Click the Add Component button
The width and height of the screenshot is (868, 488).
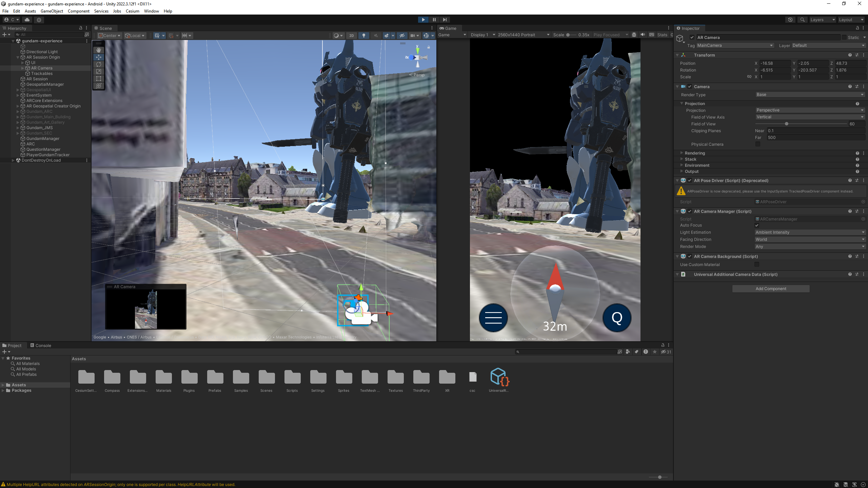point(770,288)
